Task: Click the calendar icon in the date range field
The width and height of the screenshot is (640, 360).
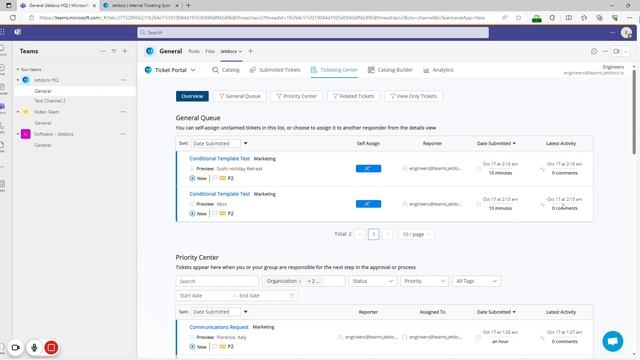Action: [x=292, y=296]
